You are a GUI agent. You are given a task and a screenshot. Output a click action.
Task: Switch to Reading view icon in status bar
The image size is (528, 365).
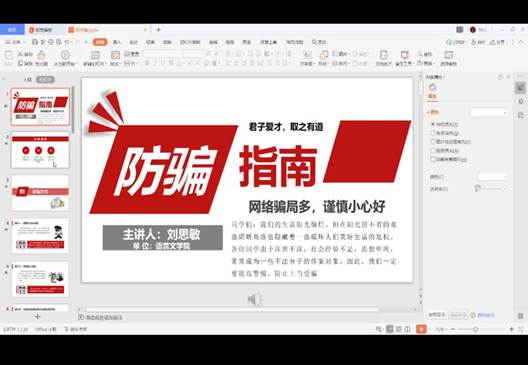click(x=407, y=329)
